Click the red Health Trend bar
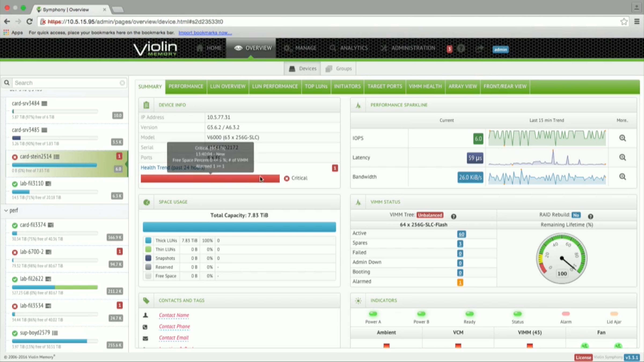The image size is (644, 362). click(x=210, y=179)
